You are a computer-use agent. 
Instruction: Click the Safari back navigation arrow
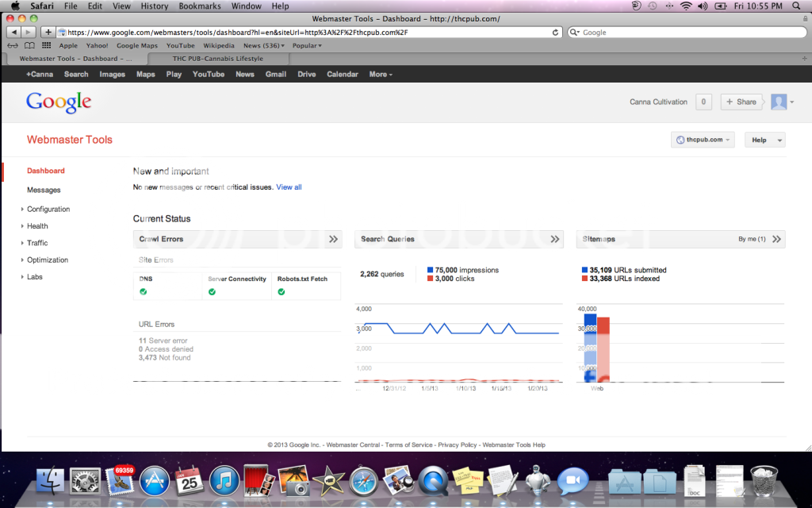click(14, 32)
